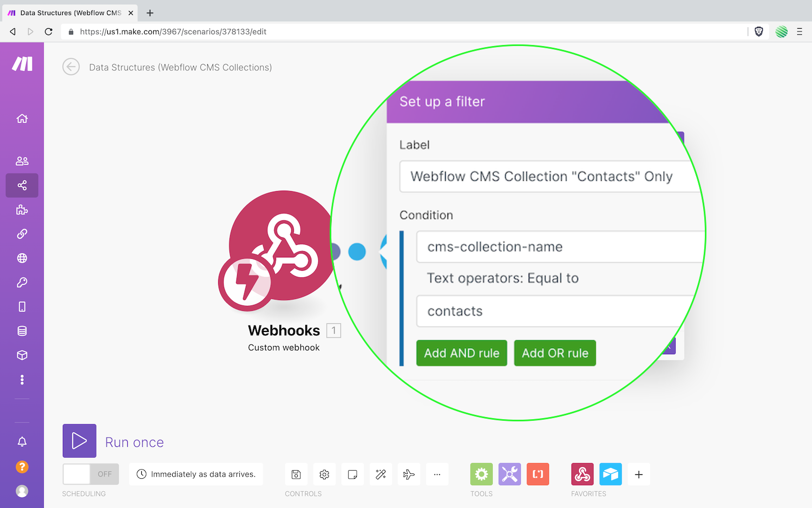Viewport: 812px width, 508px height.
Task: Open the Webhooks globe icon
Action: [22, 258]
